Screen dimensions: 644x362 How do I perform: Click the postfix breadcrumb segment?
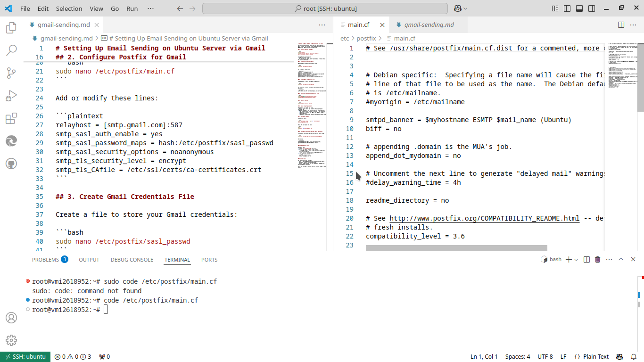[366, 38]
